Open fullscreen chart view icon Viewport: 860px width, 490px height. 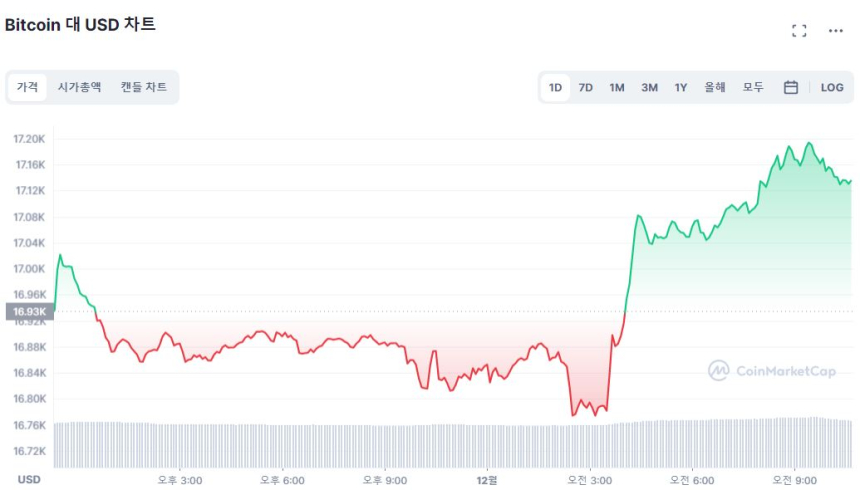coord(799,31)
